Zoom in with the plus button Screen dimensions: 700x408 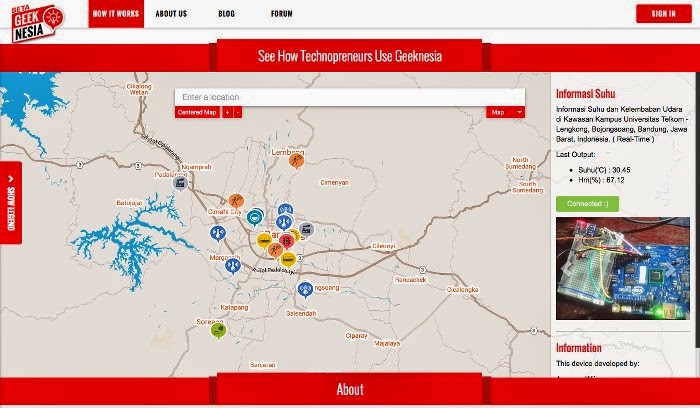[227, 112]
